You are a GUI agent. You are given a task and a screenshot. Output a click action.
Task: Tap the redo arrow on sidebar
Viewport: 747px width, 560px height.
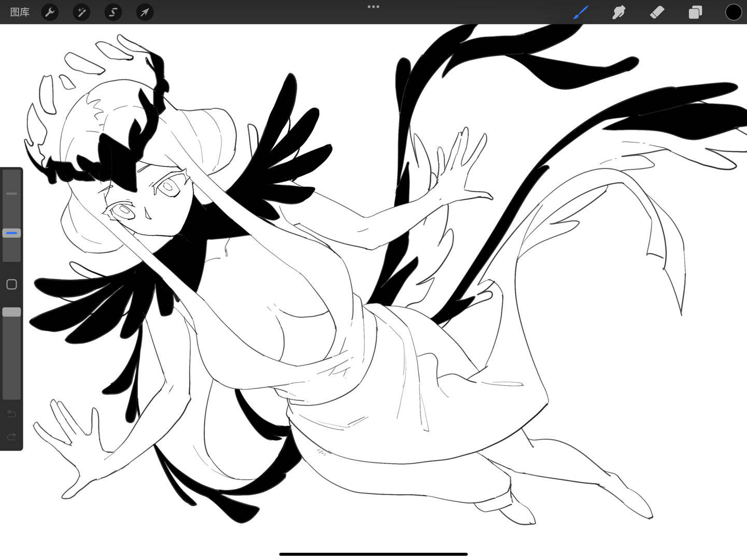(x=11, y=437)
